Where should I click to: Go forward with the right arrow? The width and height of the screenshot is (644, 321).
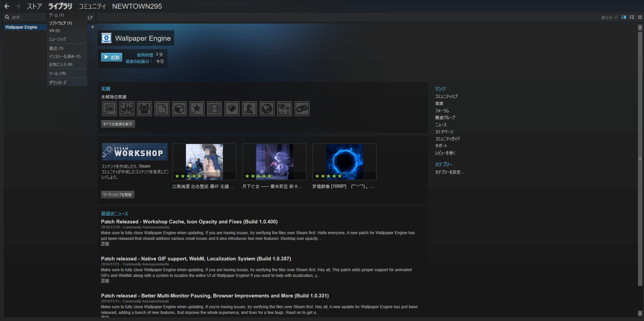(x=18, y=6)
